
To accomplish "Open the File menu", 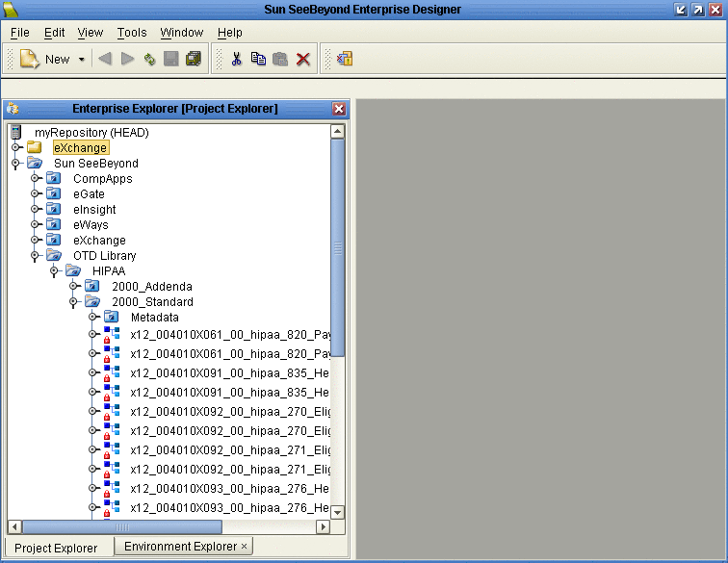I will tap(20, 33).
